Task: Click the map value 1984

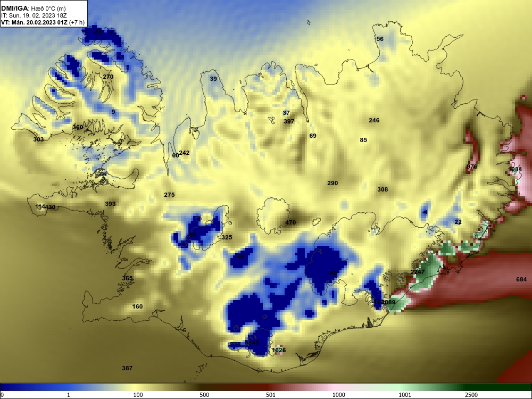Action: 515,169
